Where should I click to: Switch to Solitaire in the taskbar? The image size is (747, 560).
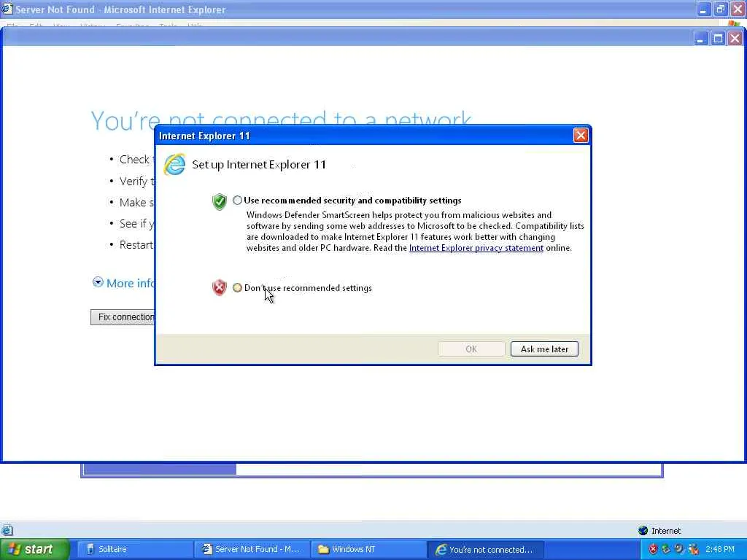point(134,549)
